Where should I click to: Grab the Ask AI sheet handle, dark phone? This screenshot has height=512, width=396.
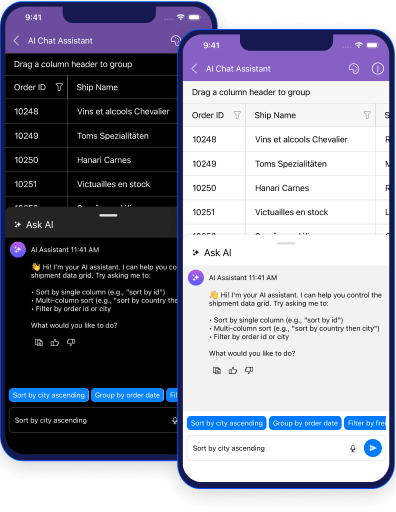coord(108,215)
